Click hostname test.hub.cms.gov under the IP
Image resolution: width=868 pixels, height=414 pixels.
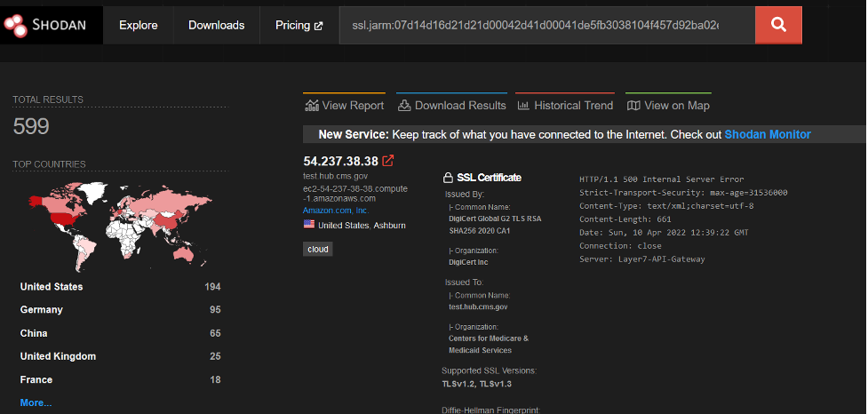click(x=336, y=176)
